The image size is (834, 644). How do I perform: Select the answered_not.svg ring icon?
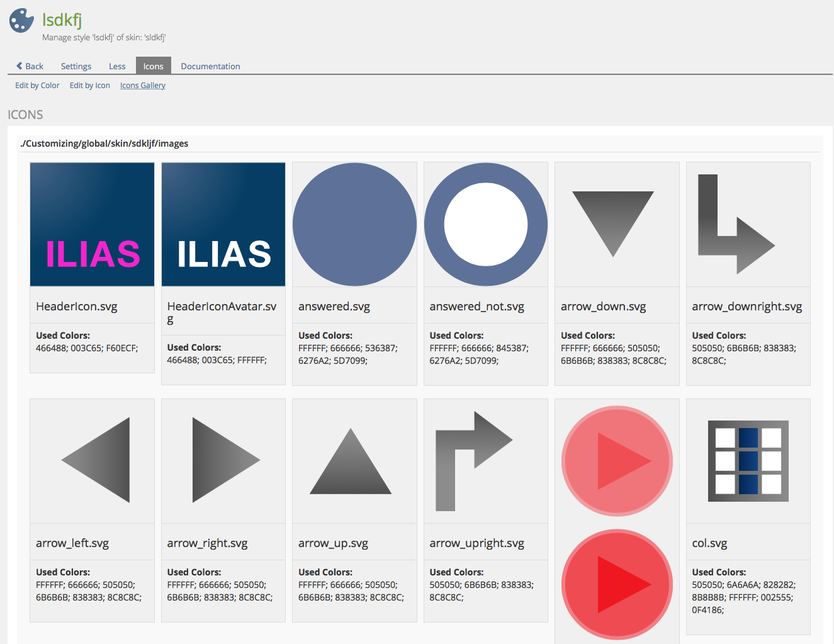pos(486,225)
